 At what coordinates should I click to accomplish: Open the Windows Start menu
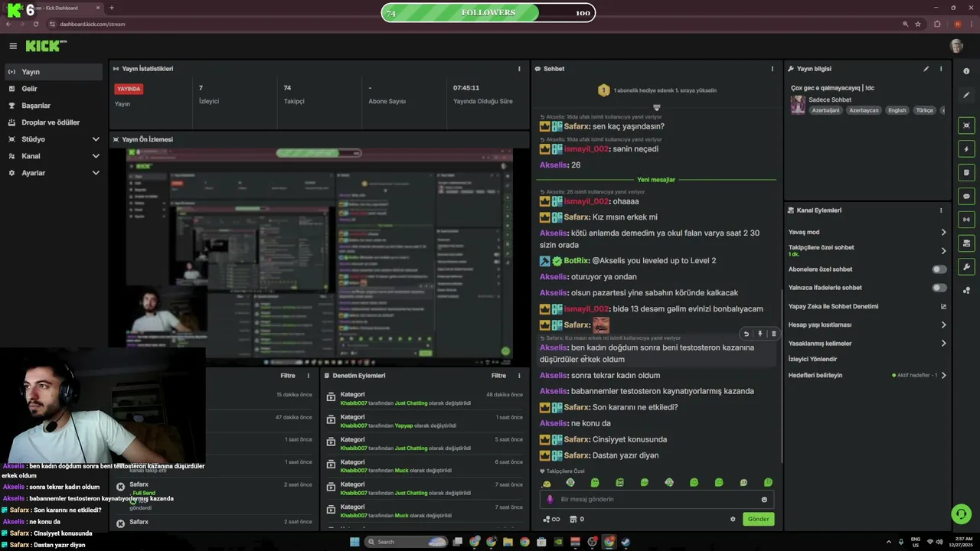point(354,542)
